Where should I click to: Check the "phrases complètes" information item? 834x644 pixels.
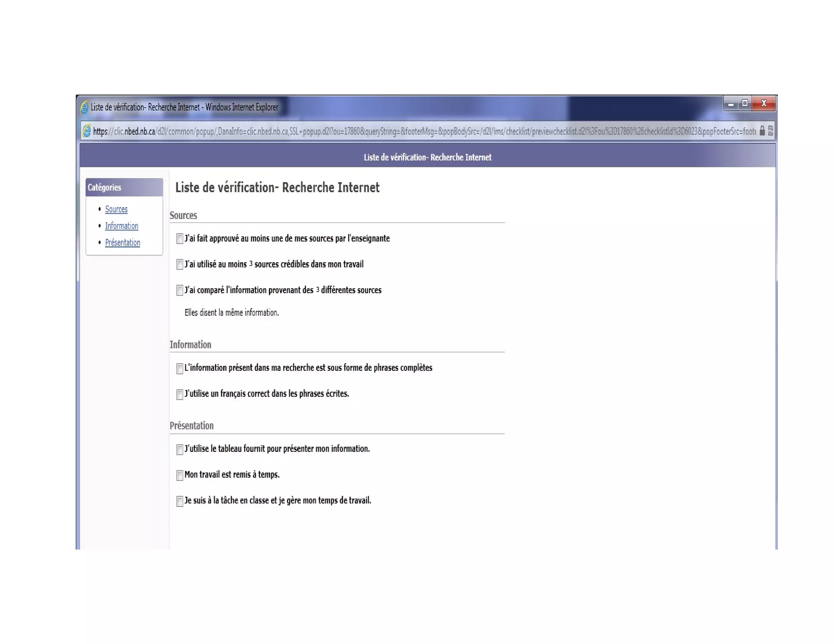pyautogui.click(x=180, y=368)
